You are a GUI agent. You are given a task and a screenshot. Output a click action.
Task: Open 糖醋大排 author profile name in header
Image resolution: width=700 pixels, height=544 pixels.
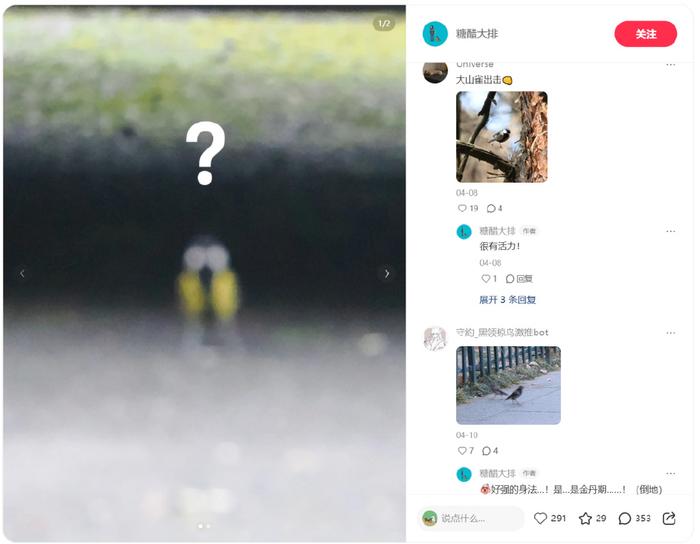476,34
